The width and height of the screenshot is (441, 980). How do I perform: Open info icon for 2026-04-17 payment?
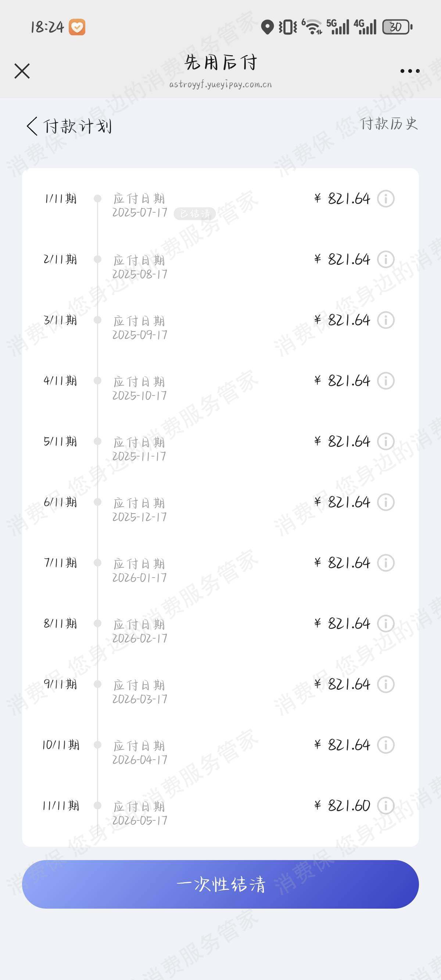click(386, 745)
